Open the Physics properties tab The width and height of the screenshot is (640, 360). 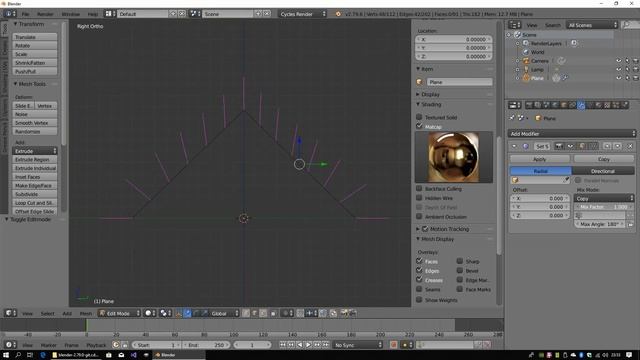(x=625, y=105)
